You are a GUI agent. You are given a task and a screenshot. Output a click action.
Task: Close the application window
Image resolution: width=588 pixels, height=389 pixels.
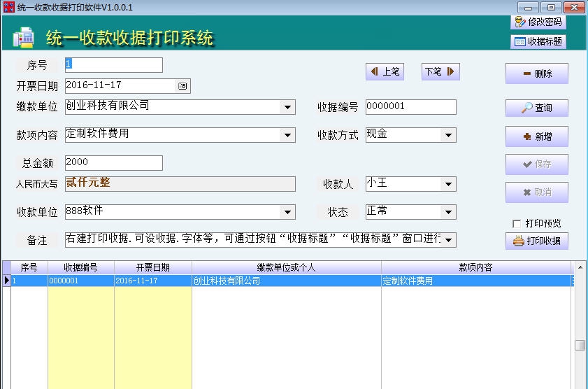(574, 8)
